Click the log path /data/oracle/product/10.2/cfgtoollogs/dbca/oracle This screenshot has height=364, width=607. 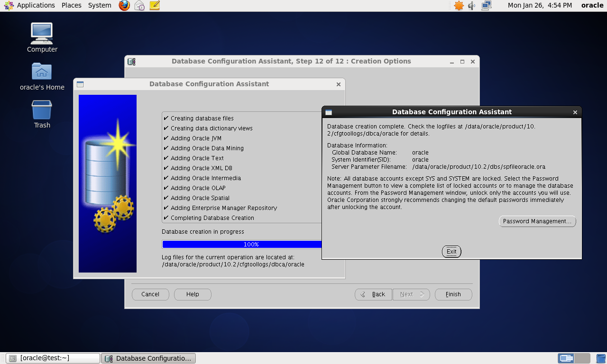tap(233, 264)
